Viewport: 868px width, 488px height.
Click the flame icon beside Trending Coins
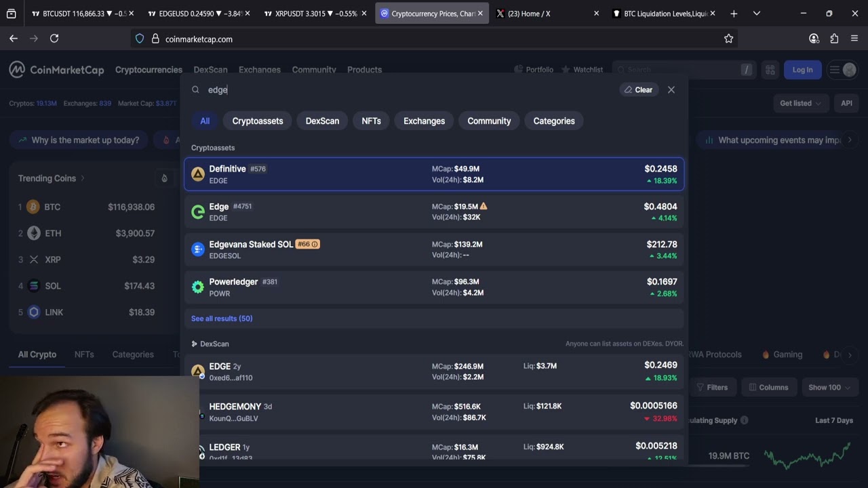[x=164, y=178]
